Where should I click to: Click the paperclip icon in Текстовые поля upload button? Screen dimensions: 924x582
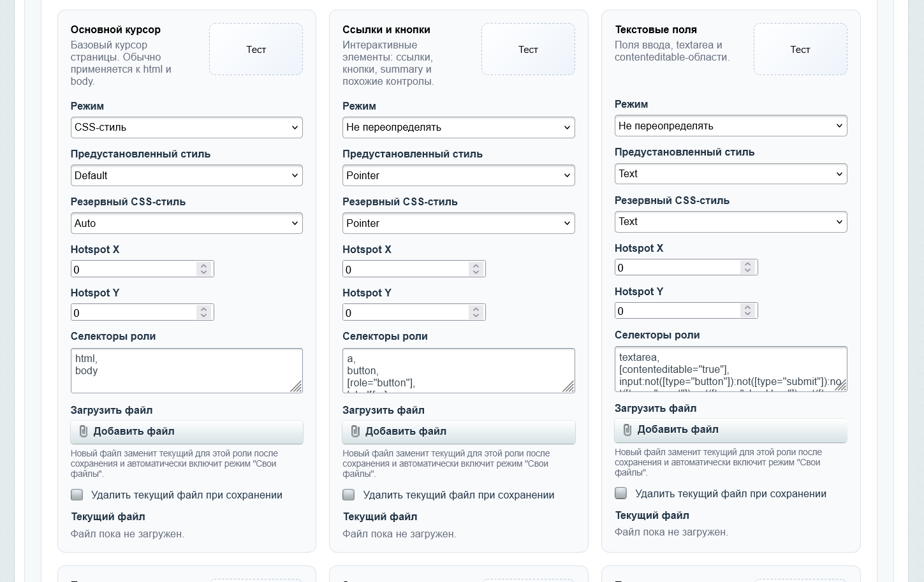pos(627,430)
